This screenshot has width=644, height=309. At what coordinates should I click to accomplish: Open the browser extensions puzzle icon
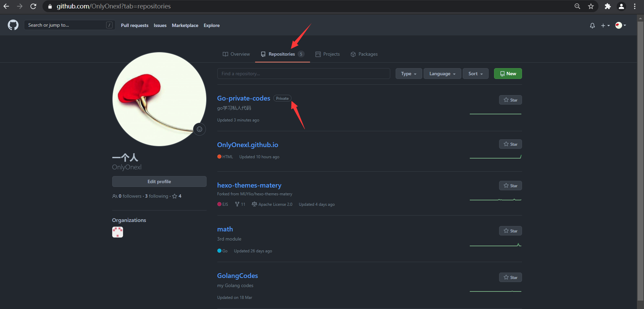coord(608,6)
